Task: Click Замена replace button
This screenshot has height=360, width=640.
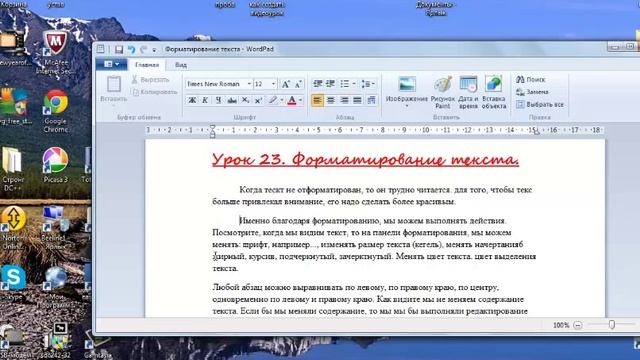Action: pyautogui.click(x=532, y=92)
